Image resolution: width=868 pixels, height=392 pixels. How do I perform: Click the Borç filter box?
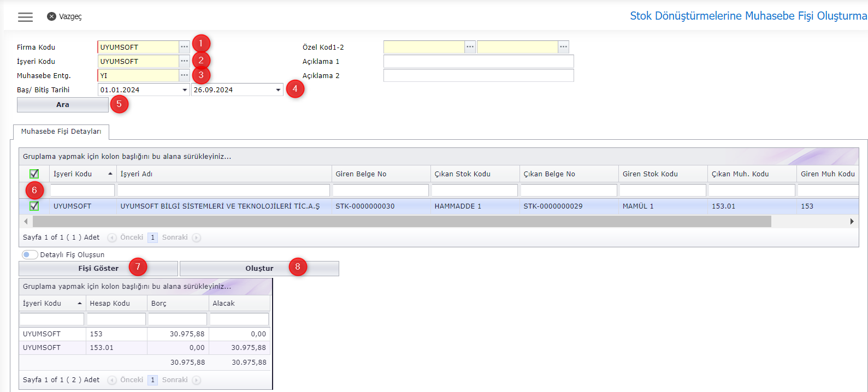(x=178, y=319)
